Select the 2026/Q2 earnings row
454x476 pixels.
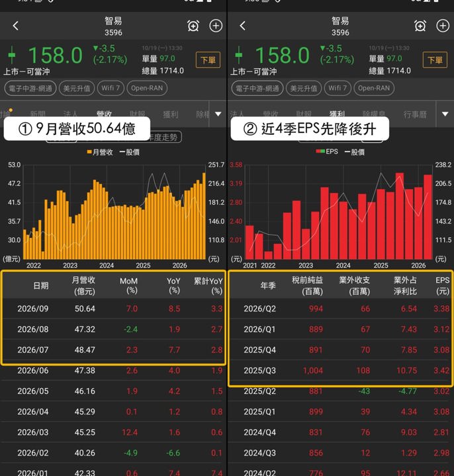pos(340,309)
